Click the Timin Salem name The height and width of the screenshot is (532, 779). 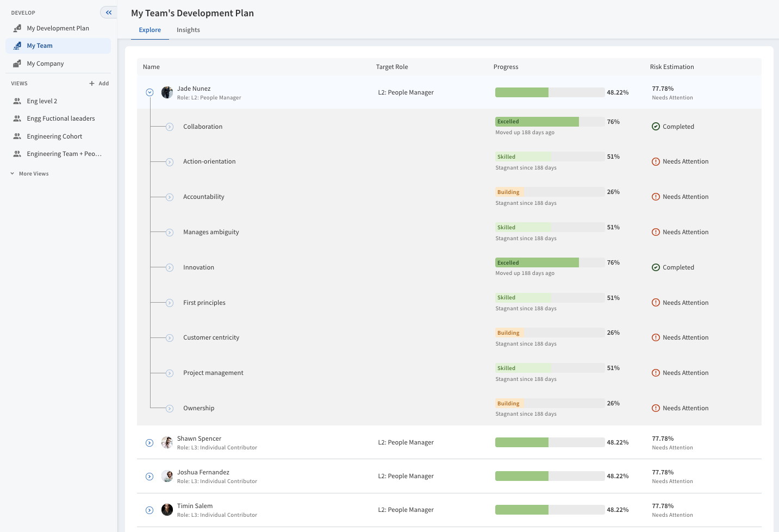[x=195, y=506]
